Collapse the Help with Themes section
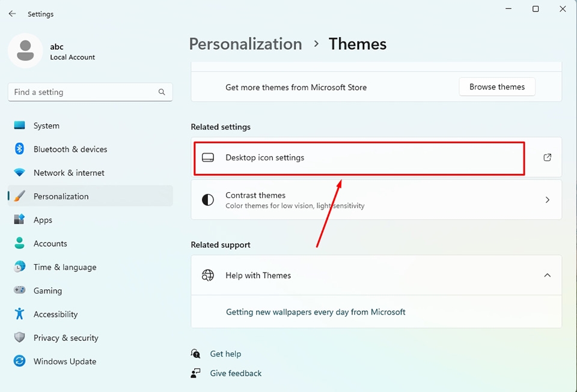The image size is (577, 392). click(547, 275)
